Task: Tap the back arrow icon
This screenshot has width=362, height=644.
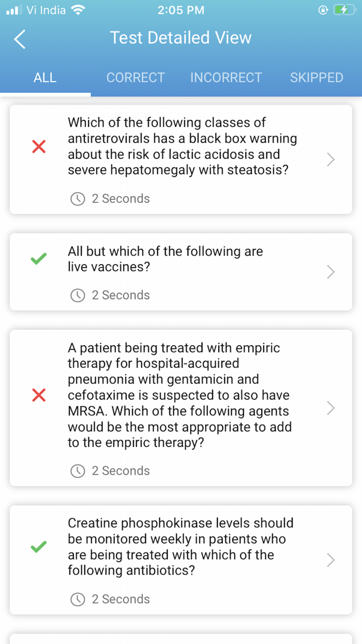Action: click(19, 39)
